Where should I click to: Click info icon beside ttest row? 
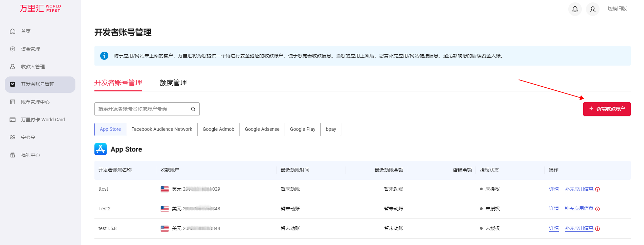597,190
